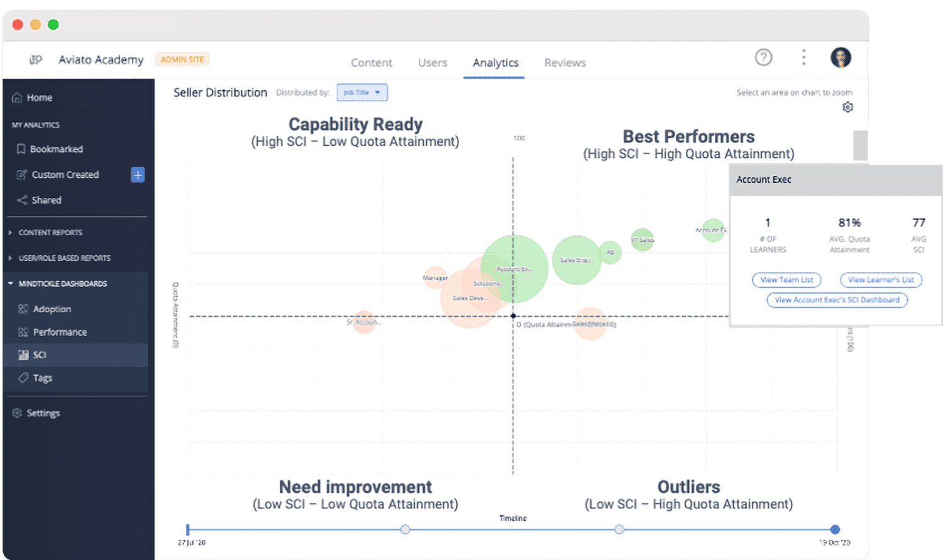Open Home in the sidebar
This screenshot has height=560, width=943.
39,98
